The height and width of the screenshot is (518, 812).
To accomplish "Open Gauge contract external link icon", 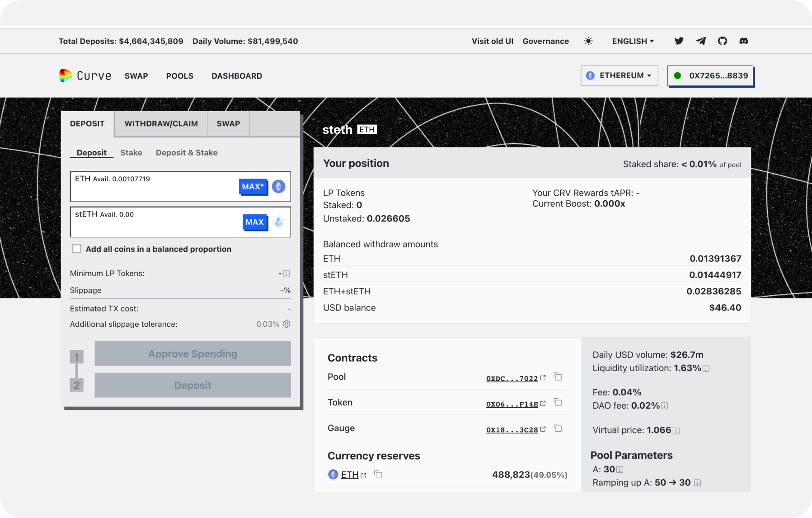I will (x=543, y=429).
